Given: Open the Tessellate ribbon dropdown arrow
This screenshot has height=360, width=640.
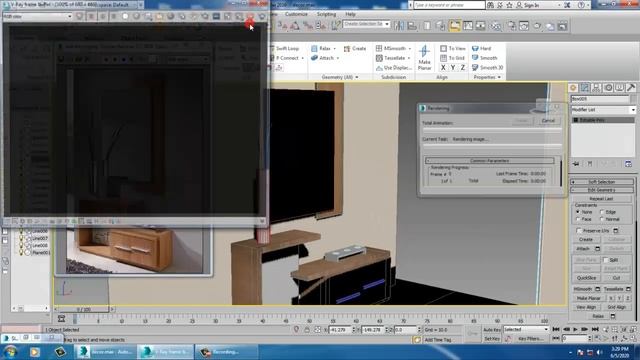Looking at the screenshot, I should [409, 58].
